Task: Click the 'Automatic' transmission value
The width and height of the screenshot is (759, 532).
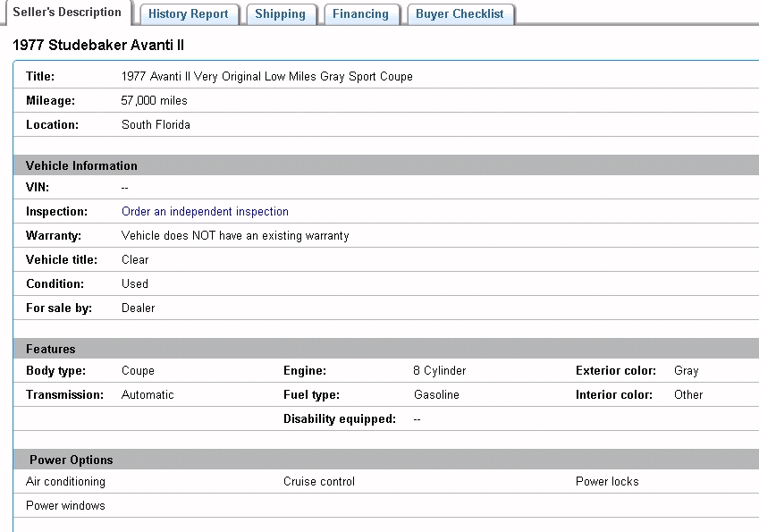Action: (x=148, y=394)
